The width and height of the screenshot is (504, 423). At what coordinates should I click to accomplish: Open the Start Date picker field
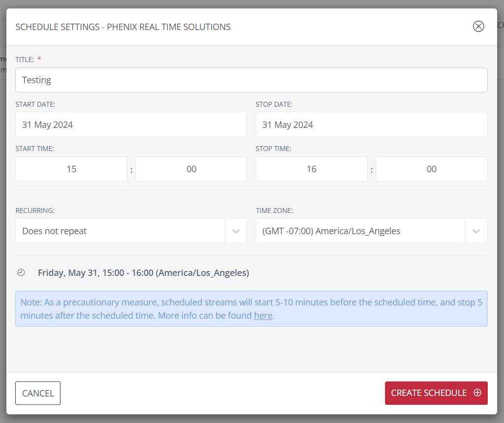(131, 125)
